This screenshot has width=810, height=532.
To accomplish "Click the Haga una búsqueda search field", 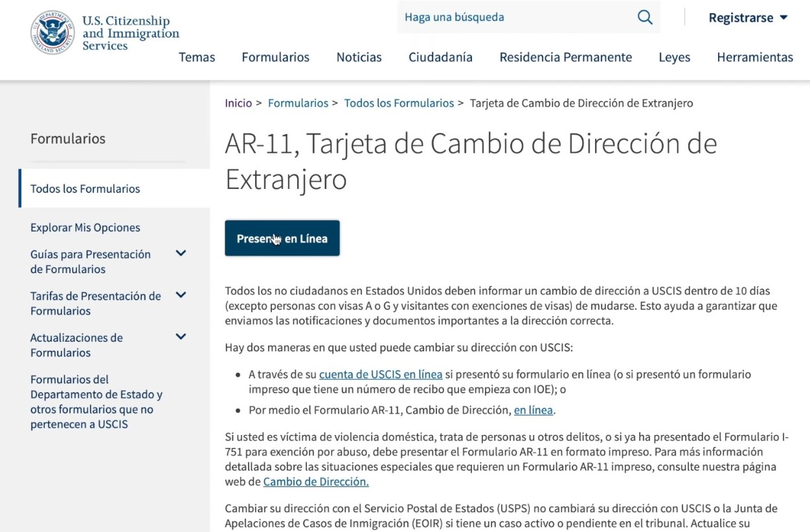I will (486, 17).
